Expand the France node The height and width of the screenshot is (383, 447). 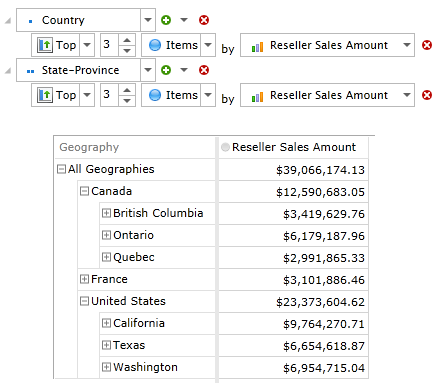coord(84,279)
